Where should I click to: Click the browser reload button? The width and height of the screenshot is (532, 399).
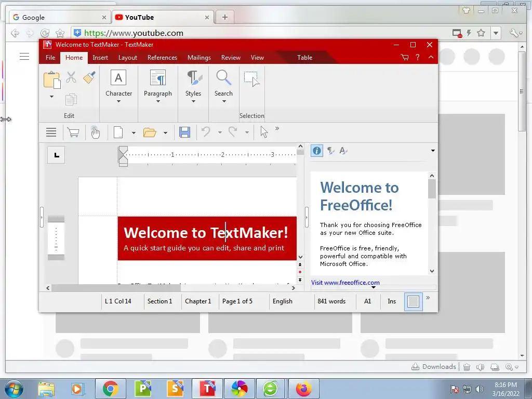[x=45, y=33]
